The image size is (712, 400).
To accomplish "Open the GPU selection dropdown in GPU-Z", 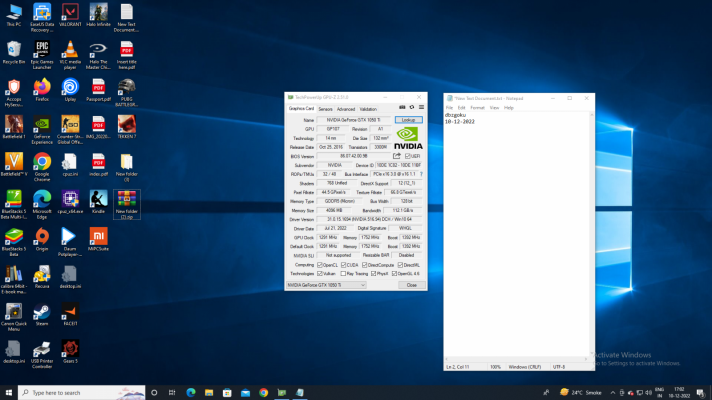I will [x=326, y=285].
